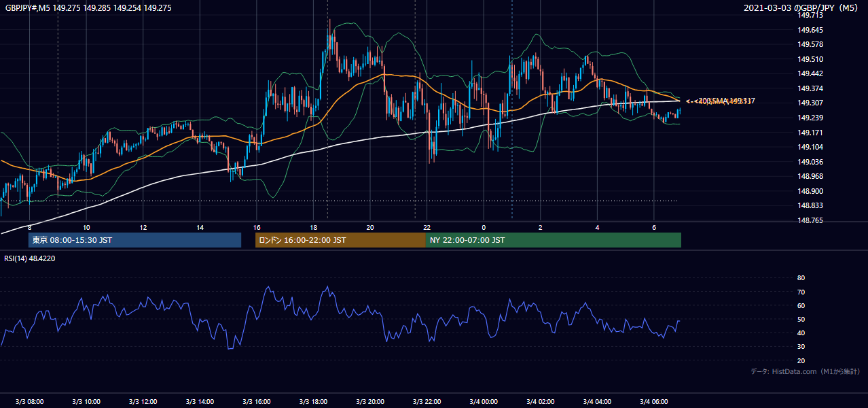Click the 3/3 08:00 bottom time label

point(29,401)
